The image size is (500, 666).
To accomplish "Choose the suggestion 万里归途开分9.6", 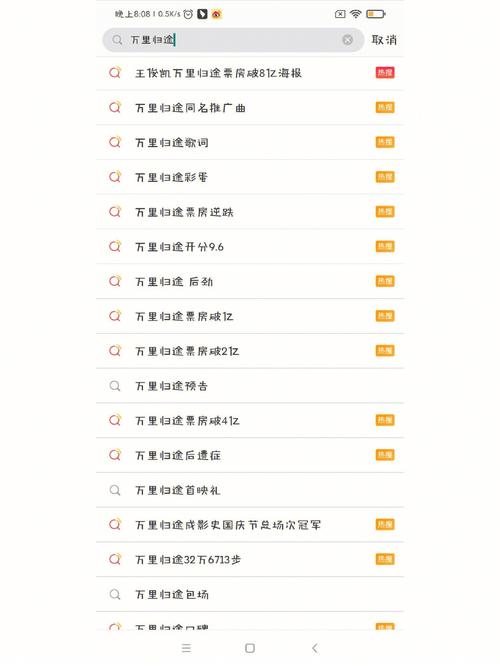I will [x=250, y=247].
